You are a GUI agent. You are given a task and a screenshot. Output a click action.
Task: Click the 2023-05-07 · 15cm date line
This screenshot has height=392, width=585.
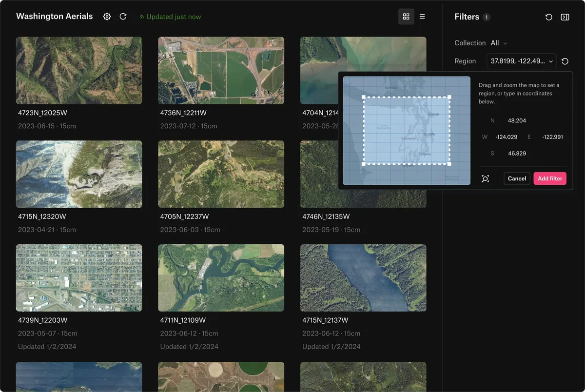pos(48,333)
